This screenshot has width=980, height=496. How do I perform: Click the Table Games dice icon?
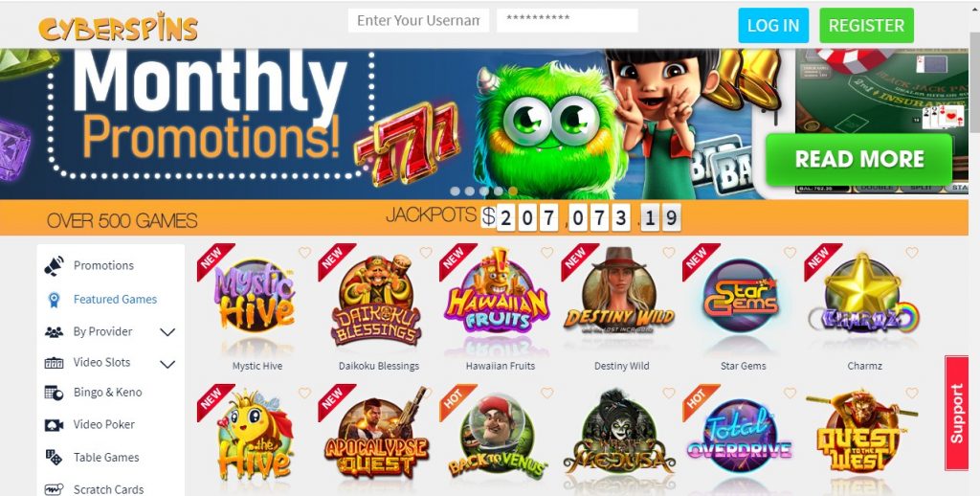pos(55,458)
